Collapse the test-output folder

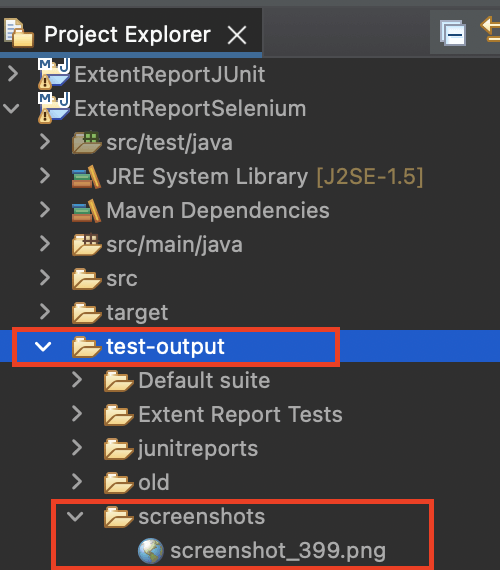43,346
